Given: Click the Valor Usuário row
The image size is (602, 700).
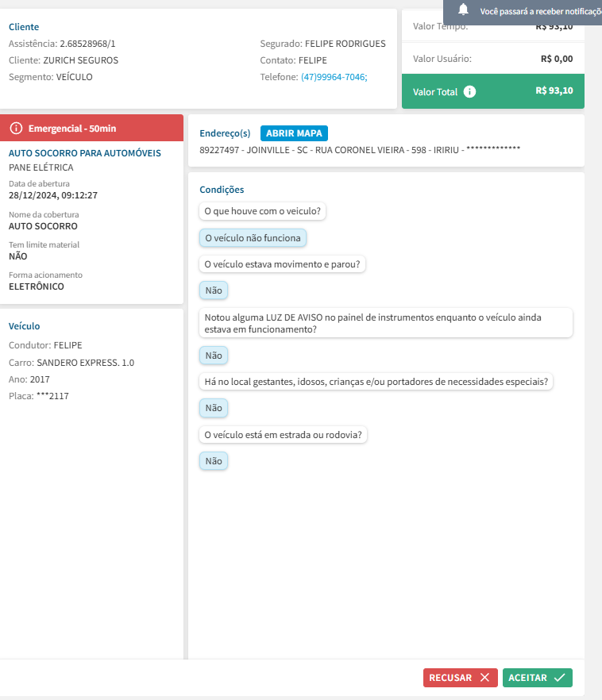Looking at the screenshot, I should tap(492, 59).
